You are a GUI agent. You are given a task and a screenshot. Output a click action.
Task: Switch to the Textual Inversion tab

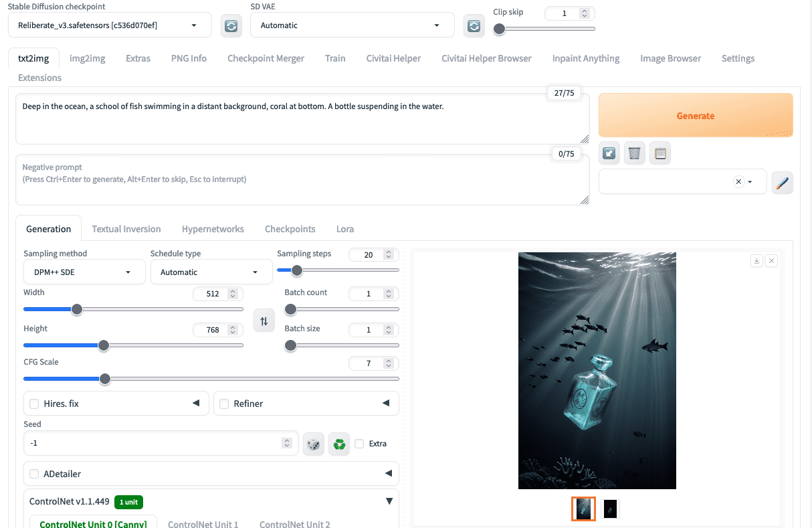click(x=126, y=229)
